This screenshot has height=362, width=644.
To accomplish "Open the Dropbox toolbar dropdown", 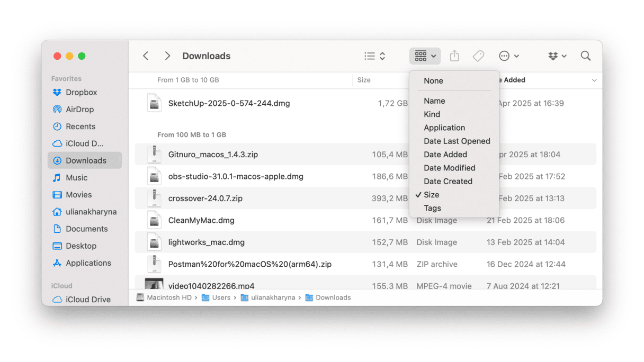I will pos(557,56).
